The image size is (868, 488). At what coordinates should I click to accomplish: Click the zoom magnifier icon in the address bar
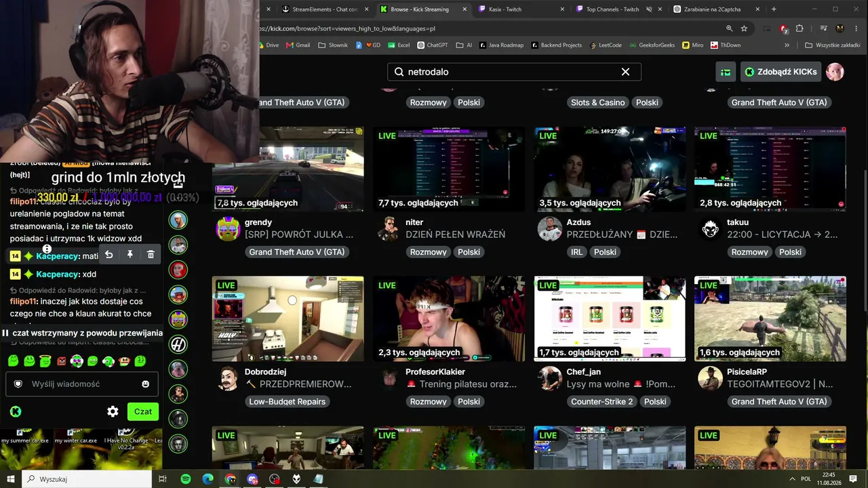[729, 28]
